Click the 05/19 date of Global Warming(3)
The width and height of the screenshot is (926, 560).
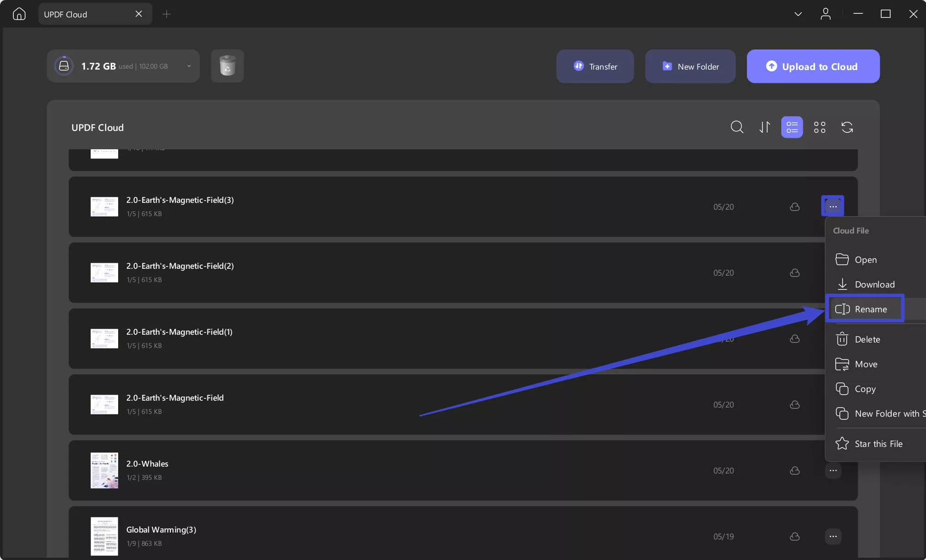724,537
